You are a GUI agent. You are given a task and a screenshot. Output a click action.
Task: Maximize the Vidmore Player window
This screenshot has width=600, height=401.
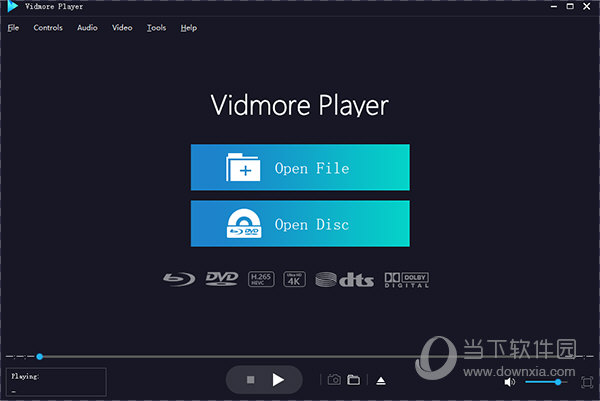[570, 6]
